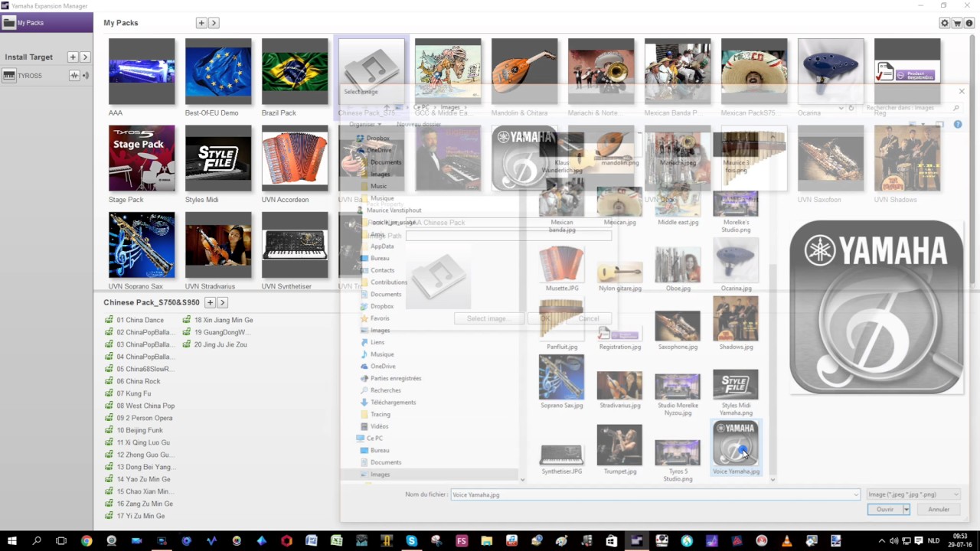The width and height of the screenshot is (980, 551).
Task: Select Ocarina.jpg file
Action: pos(736,266)
